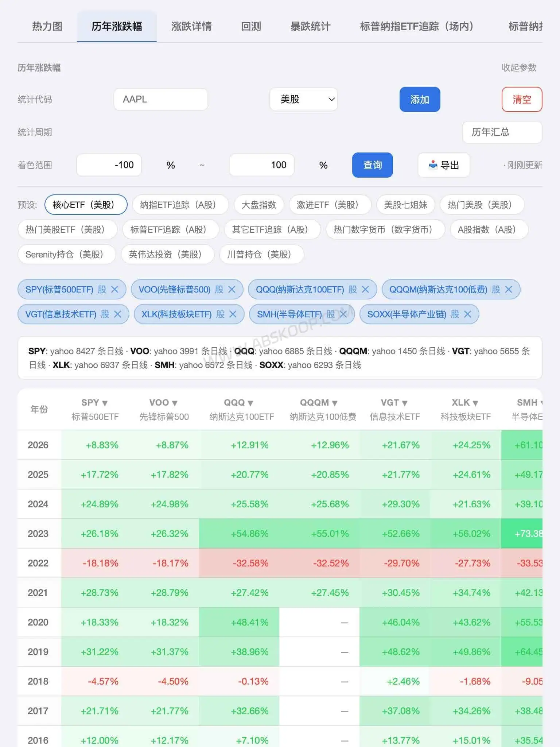Edit the -100 minimum color range field
Image resolution: width=560 pixels, height=747 pixels.
109,165
